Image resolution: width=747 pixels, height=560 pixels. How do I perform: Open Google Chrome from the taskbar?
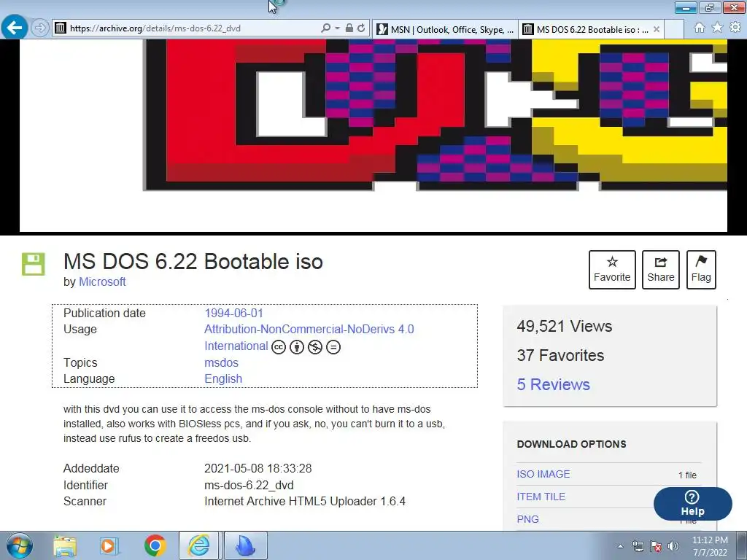point(155,545)
